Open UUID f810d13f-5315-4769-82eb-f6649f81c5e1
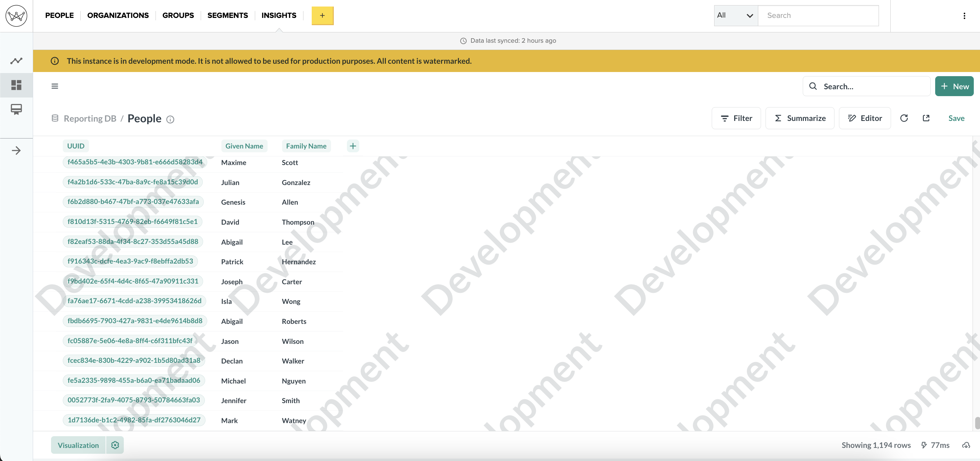Screen dimensions: 980x461 pos(132,222)
